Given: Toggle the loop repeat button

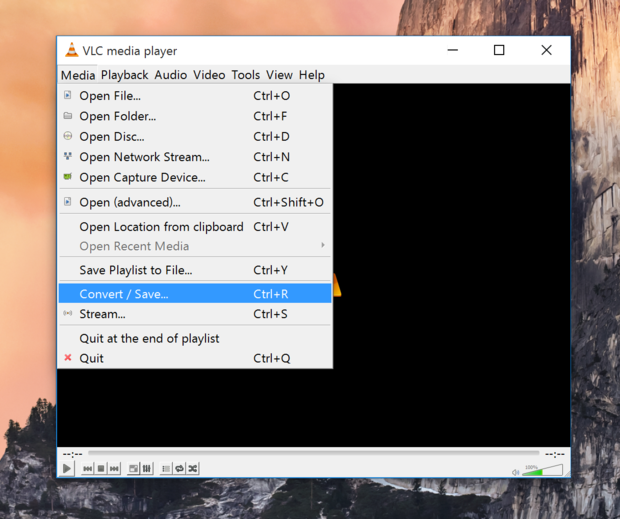Looking at the screenshot, I should tap(180, 469).
